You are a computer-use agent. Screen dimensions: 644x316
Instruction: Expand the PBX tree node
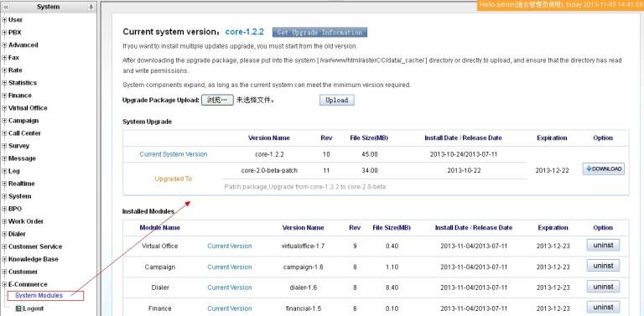pyautogui.click(x=4, y=33)
